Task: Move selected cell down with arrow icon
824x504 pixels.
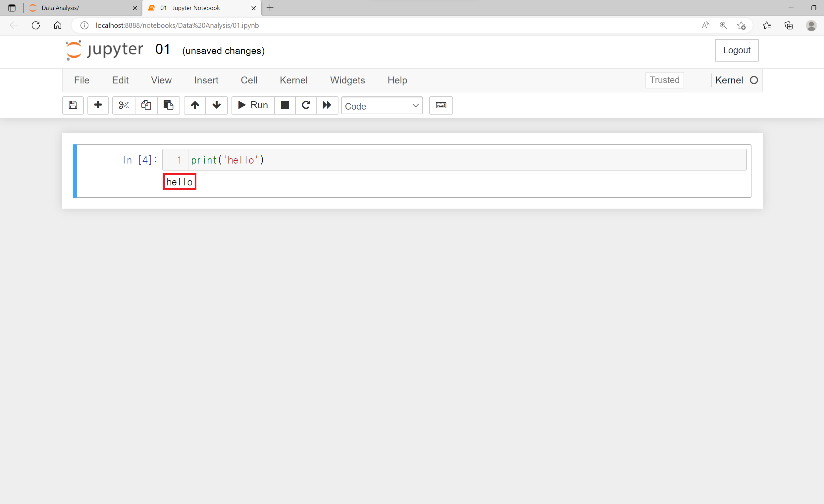Action: click(217, 105)
